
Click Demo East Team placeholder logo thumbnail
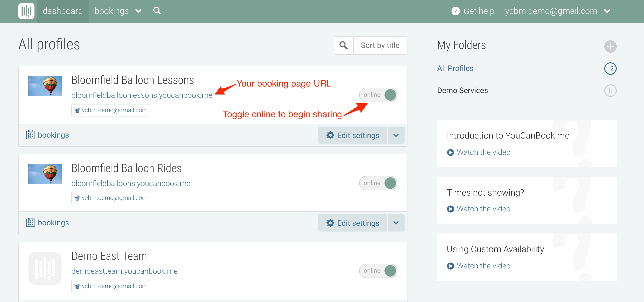(45, 268)
